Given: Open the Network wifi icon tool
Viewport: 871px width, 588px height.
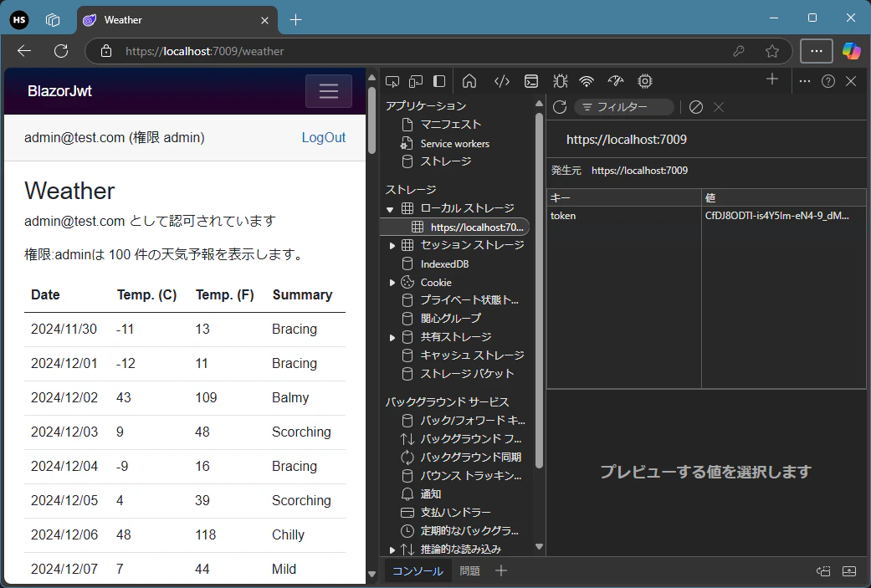Looking at the screenshot, I should (x=587, y=82).
